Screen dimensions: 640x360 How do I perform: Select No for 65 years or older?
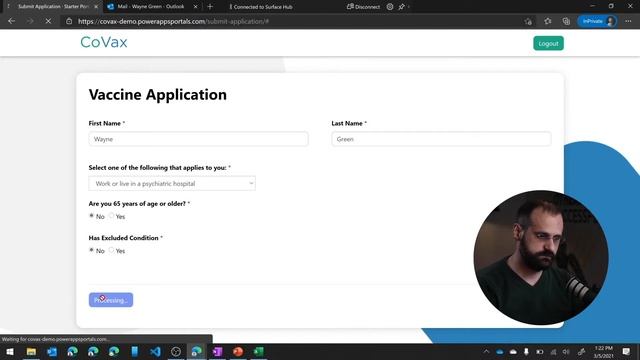pos(91,216)
